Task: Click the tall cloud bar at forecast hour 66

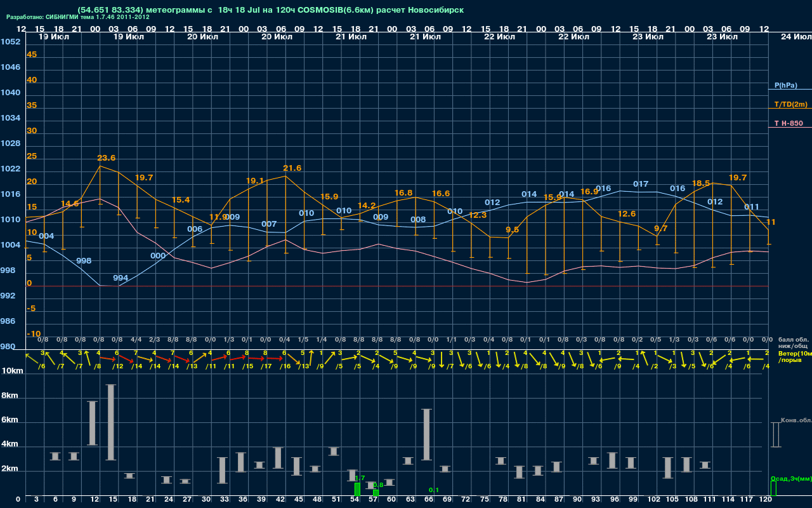Action: tap(426, 434)
